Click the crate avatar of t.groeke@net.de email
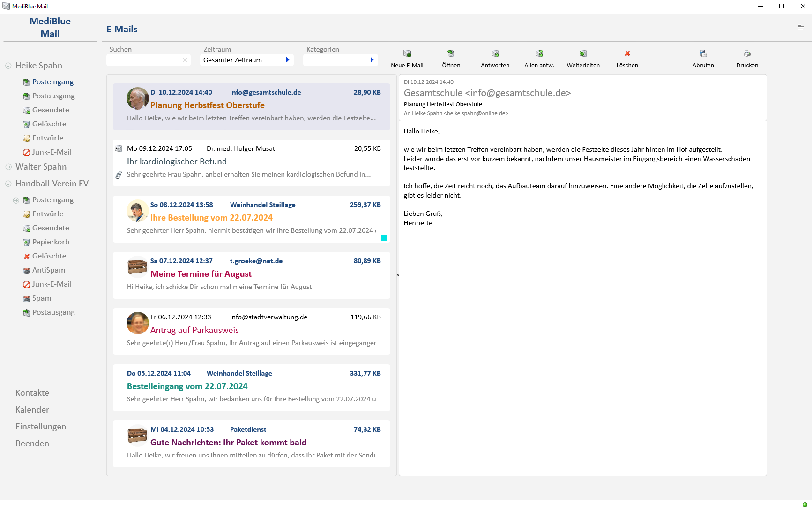The width and height of the screenshot is (812, 509). click(x=138, y=267)
